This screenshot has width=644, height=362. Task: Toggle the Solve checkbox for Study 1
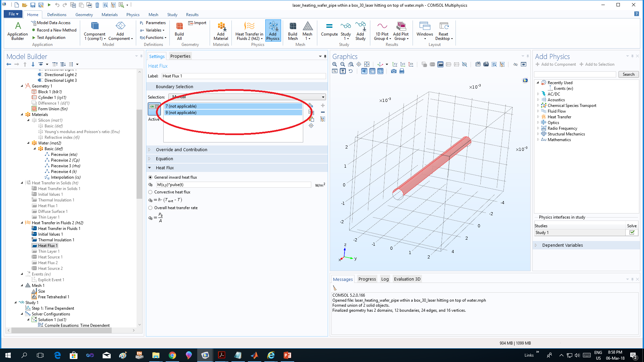coord(632,232)
